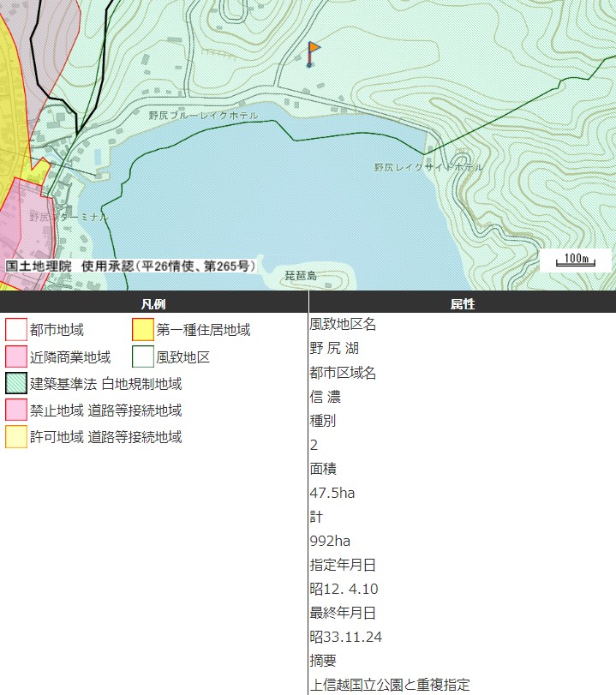Click the orange flag marker on map
This screenshot has width=616, height=695.
click(313, 51)
